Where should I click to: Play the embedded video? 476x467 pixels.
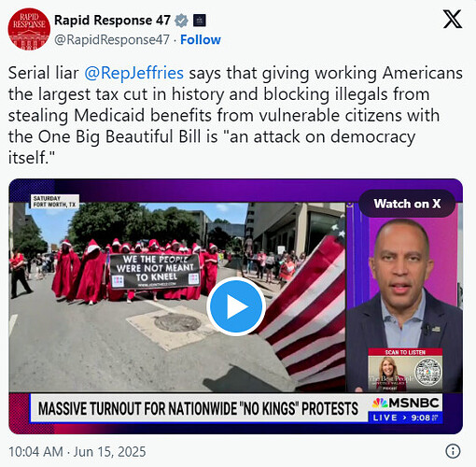236,306
